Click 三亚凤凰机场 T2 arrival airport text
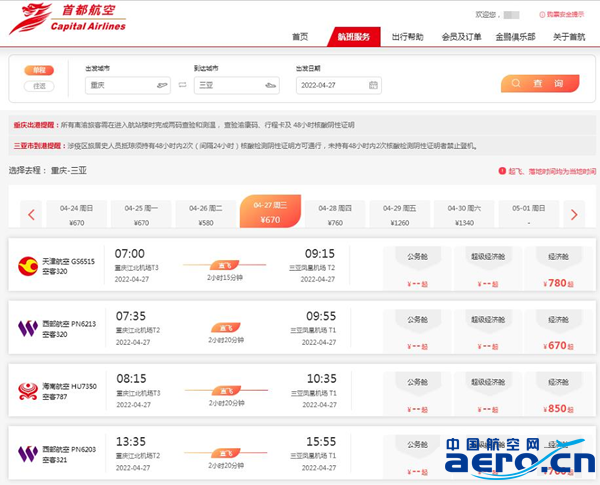 click(x=312, y=268)
